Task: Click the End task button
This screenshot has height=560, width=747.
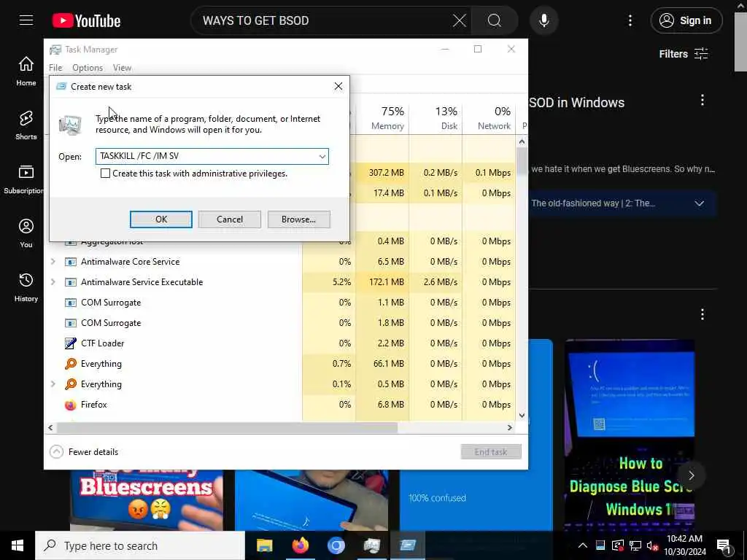Action: click(491, 451)
